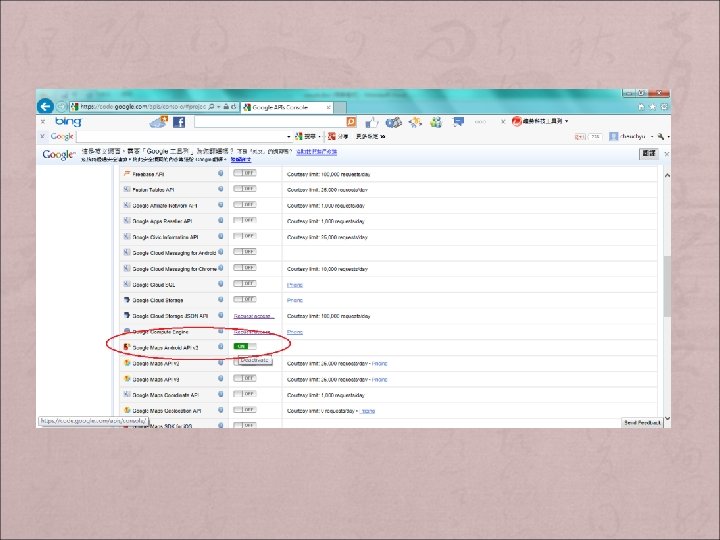The image size is (720, 540).
Task: Click Pricing link in Google Cloud SQL row
Action: [295, 285]
